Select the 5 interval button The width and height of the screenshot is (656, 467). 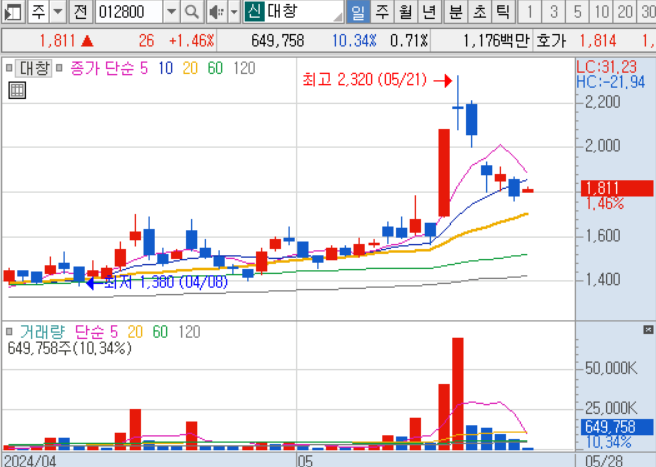(x=578, y=12)
